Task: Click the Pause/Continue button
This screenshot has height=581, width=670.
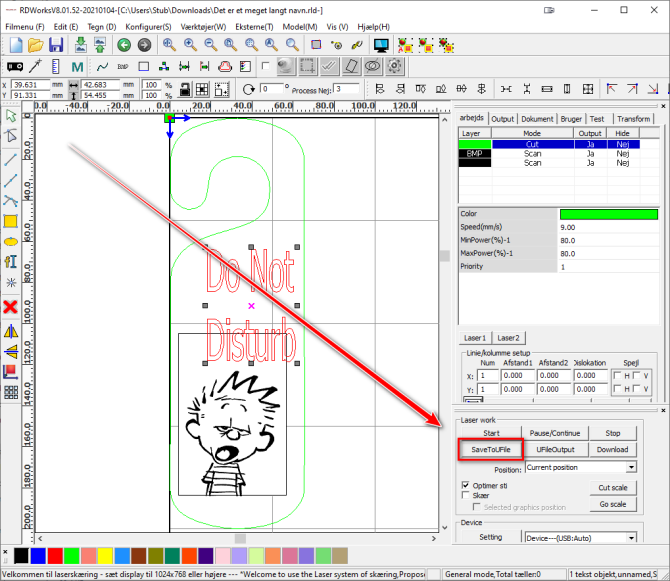Action: (555, 433)
